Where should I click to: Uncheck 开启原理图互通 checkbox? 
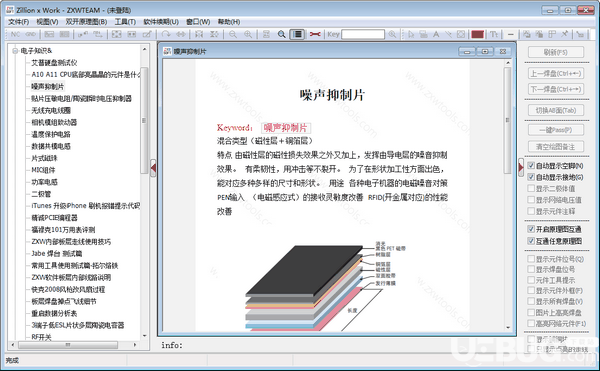(531, 229)
